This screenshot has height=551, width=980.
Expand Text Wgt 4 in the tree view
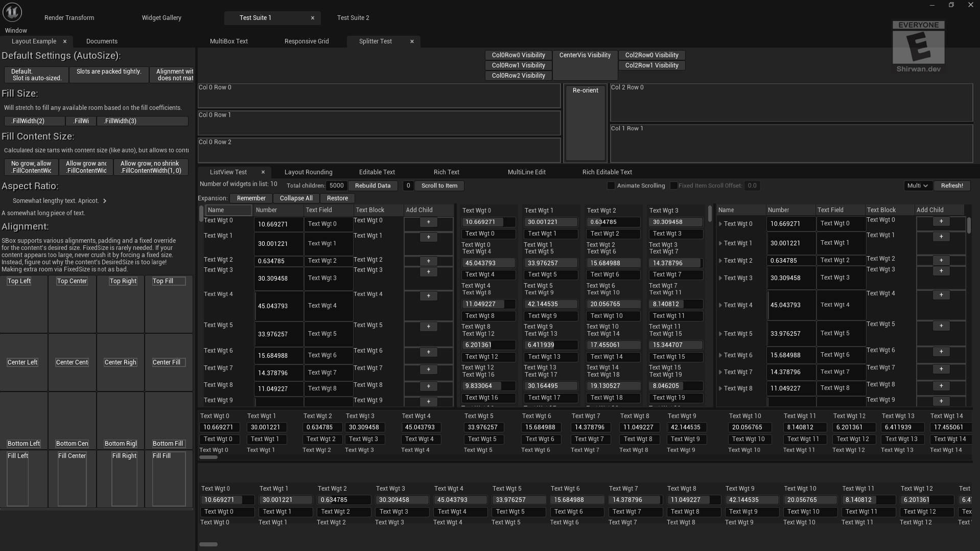pyautogui.click(x=720, y=305)
